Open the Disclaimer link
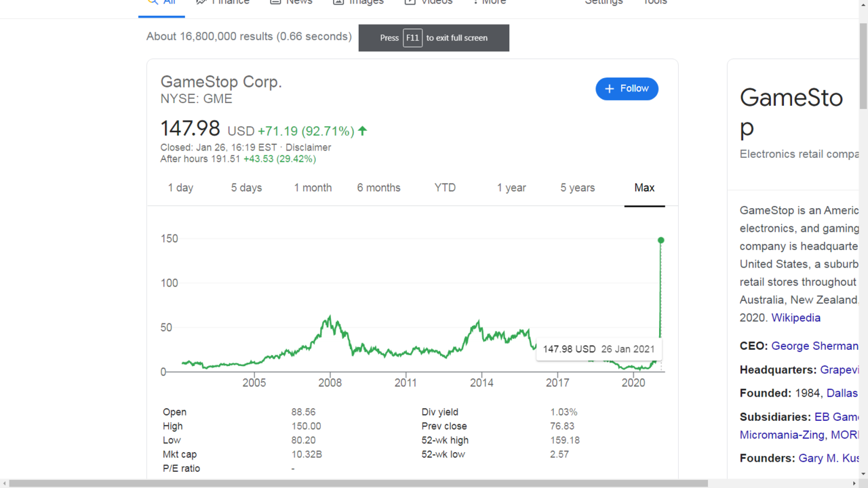The image size is (868, 488). coord(308,147)
